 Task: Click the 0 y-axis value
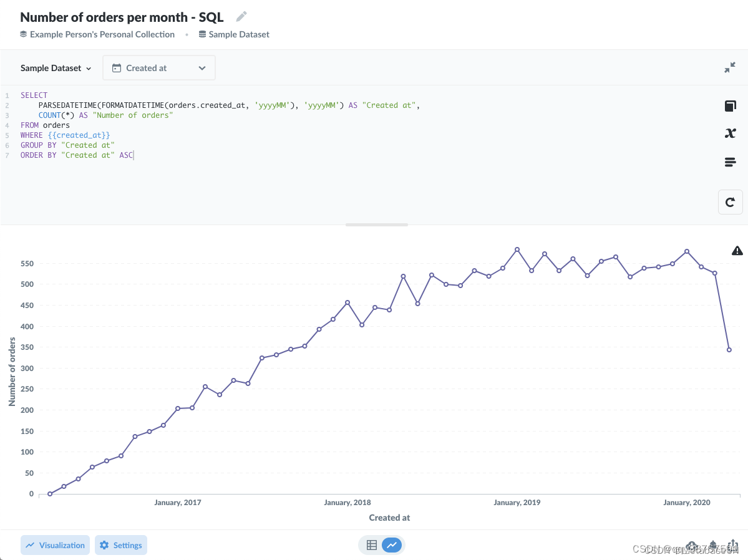click(x=31, y=494)
